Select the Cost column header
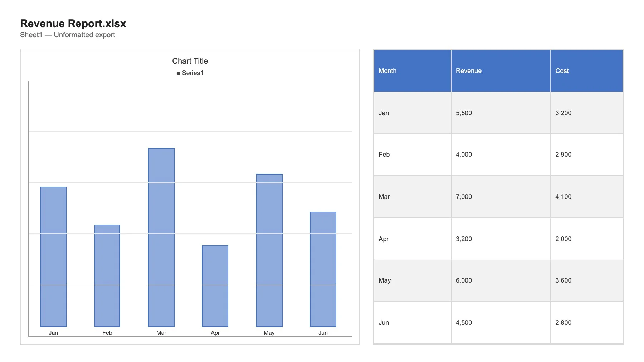 [587, 71]
